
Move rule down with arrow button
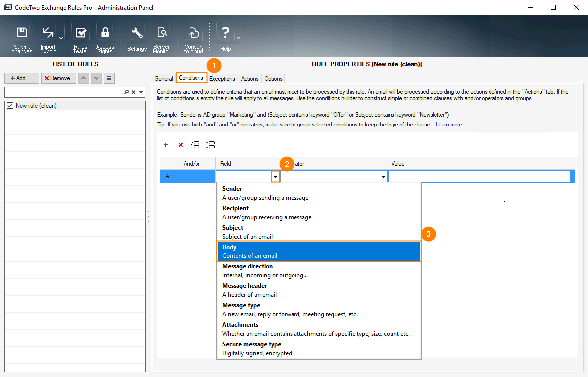click(x=97, y=78)
